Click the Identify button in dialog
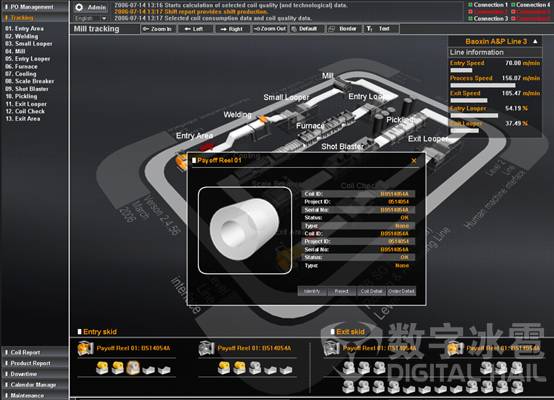The width and height of the screenshot is (554, 400). coord(311,291)
